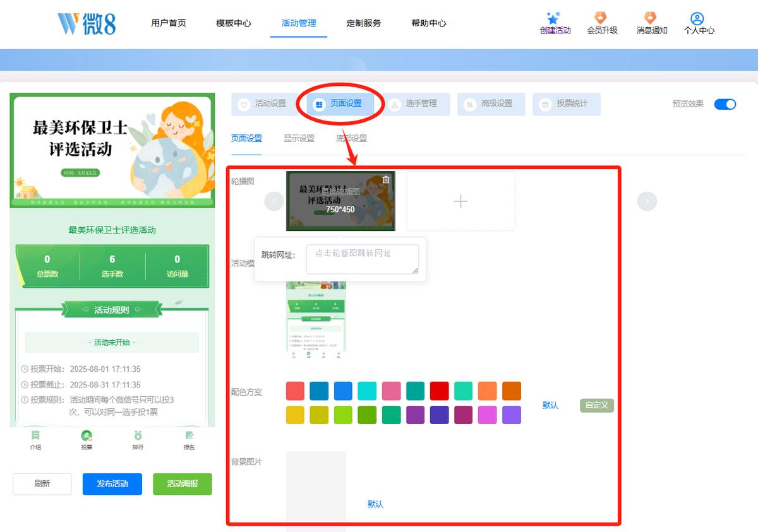Add a new carousel image via plus box
Screen dimensions: 758x532
(460, 201)
